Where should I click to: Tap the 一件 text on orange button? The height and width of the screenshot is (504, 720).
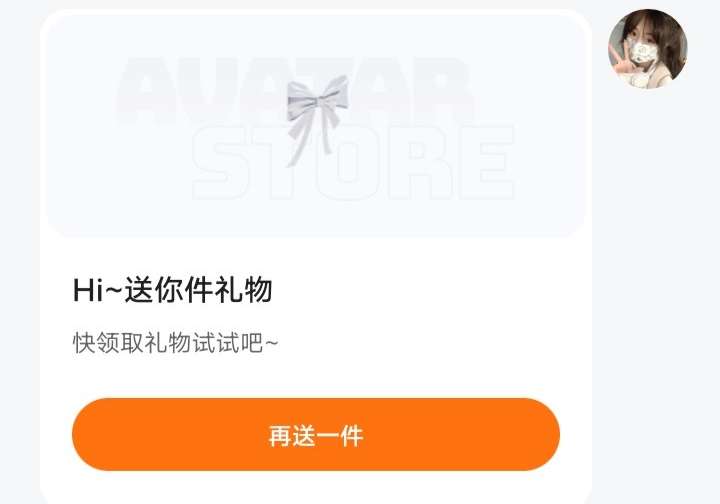point(340,436)
